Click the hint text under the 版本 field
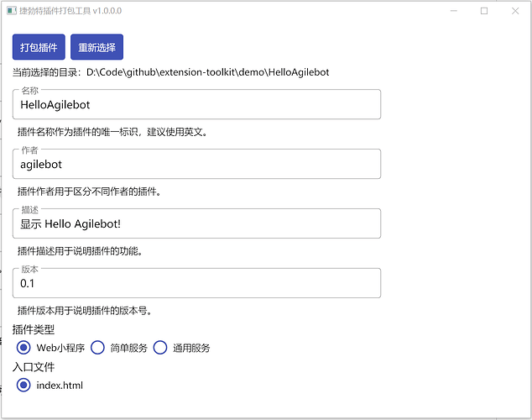The image size is (532, 420). pos(84,311)
